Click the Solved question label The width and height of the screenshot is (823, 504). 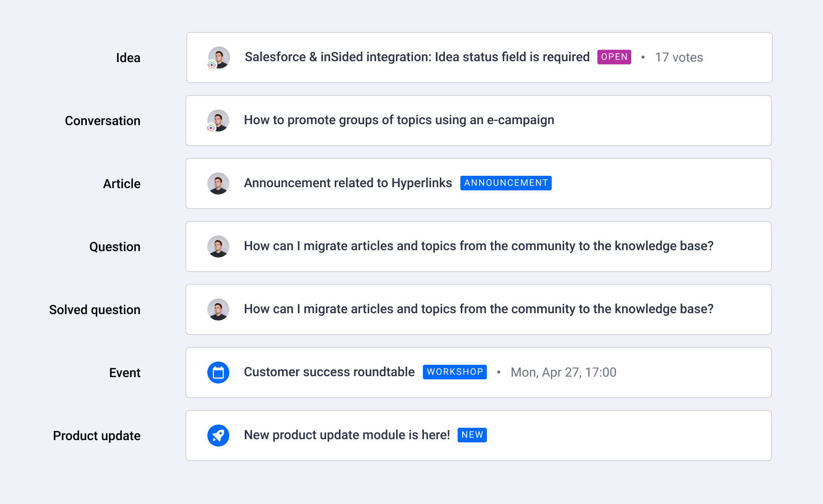click(95, 310)
